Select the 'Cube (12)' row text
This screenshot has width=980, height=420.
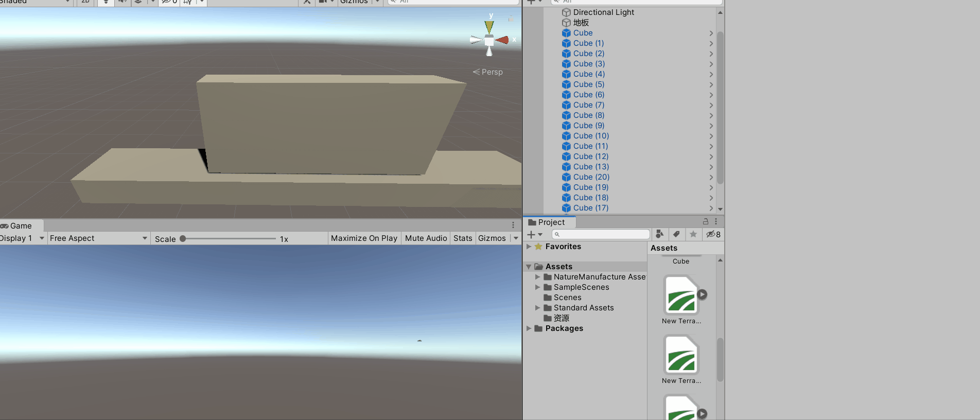coord(591,156)
